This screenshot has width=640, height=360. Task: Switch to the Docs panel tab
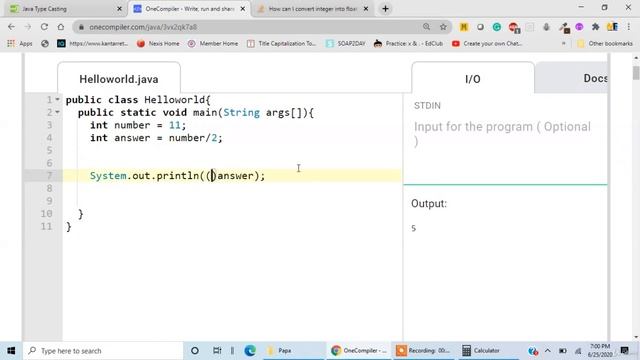pyautogui.click(x=595, y=78)
